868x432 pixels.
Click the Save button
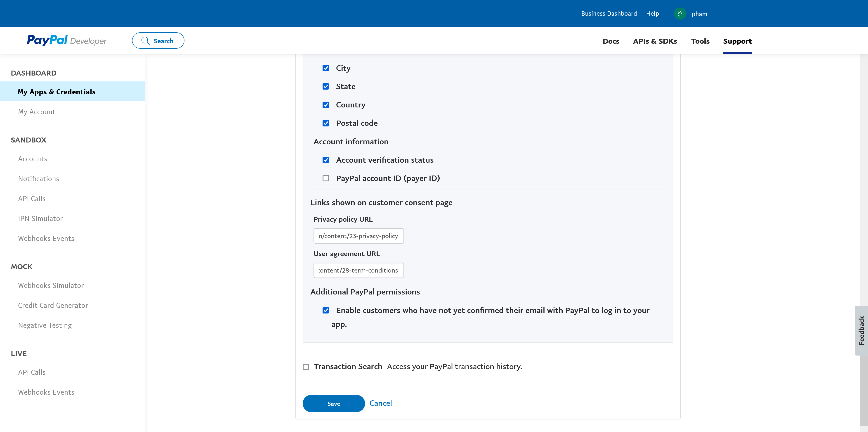tap(334, 403)
